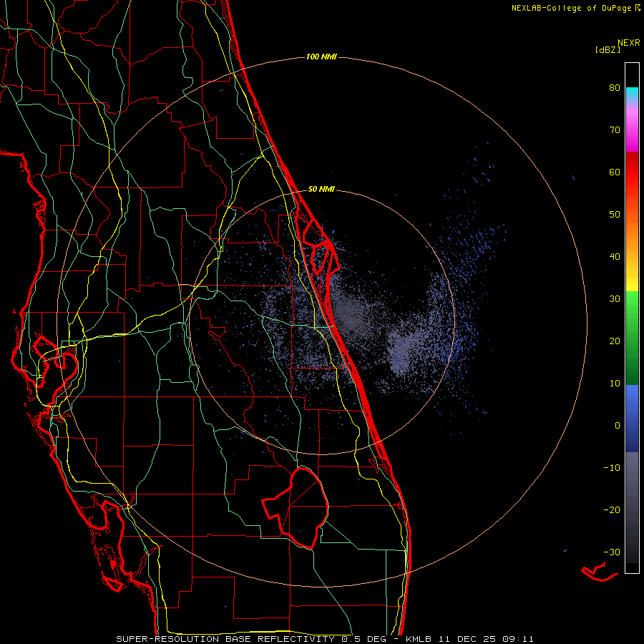Click the 100 NMI range ring label

tap(321, 57)
